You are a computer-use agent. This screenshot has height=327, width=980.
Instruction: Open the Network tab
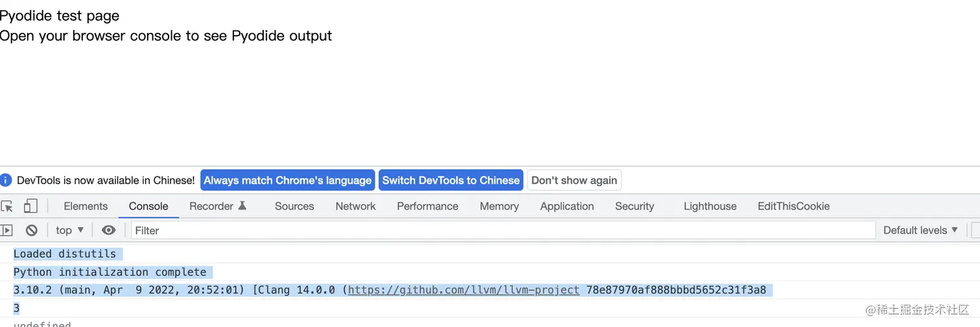pyautogui.click(x=355, y=206)
